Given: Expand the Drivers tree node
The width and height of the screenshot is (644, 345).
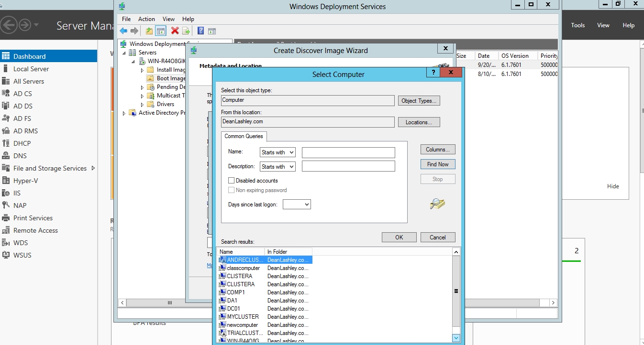Looking at the screenshot, I should tap(142, 104).
